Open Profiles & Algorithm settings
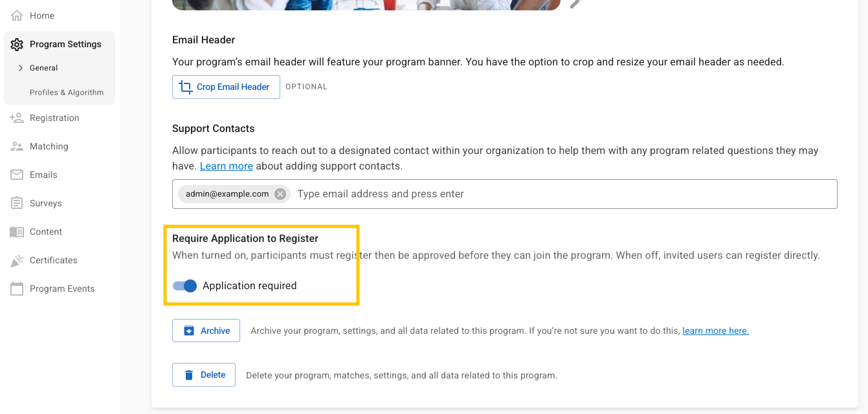This screenshot has height=414, width=868. click(x=67, y=93)
